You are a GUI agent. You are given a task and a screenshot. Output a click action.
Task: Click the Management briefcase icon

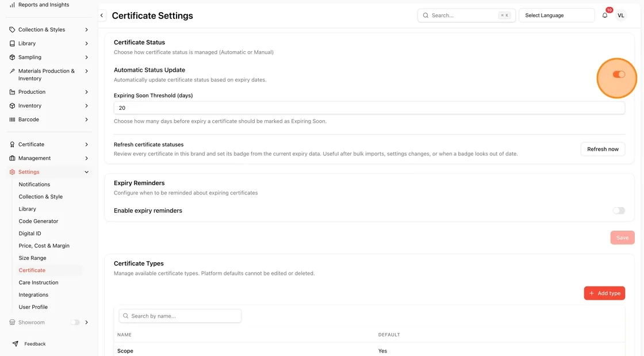(x=12, y=158)
